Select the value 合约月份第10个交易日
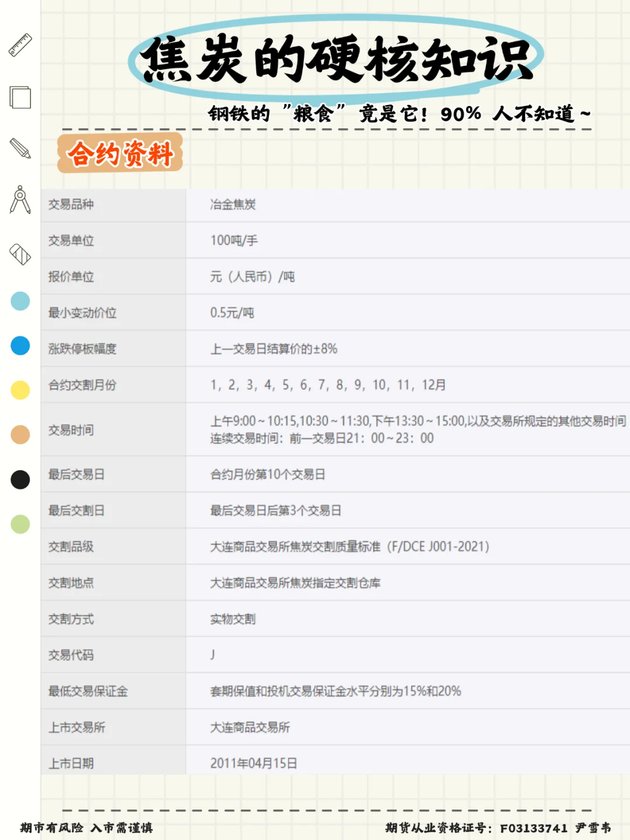 [x=268, y=474]
